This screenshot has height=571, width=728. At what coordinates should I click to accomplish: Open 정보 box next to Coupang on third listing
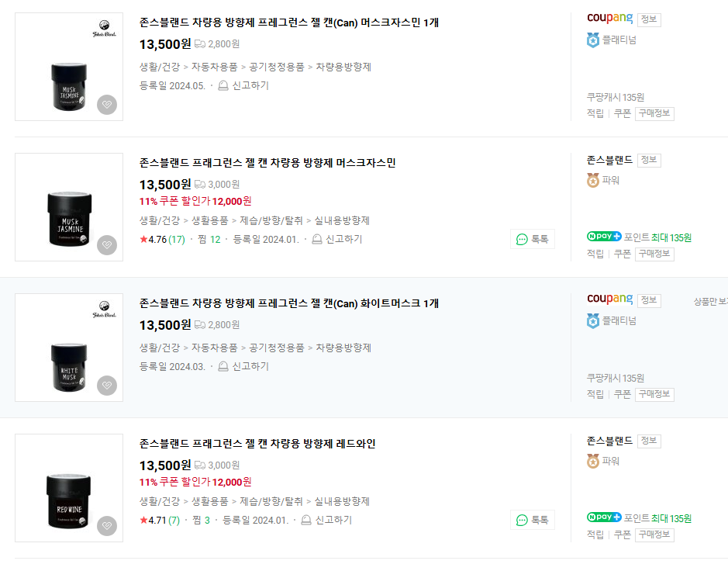[649, 300]
